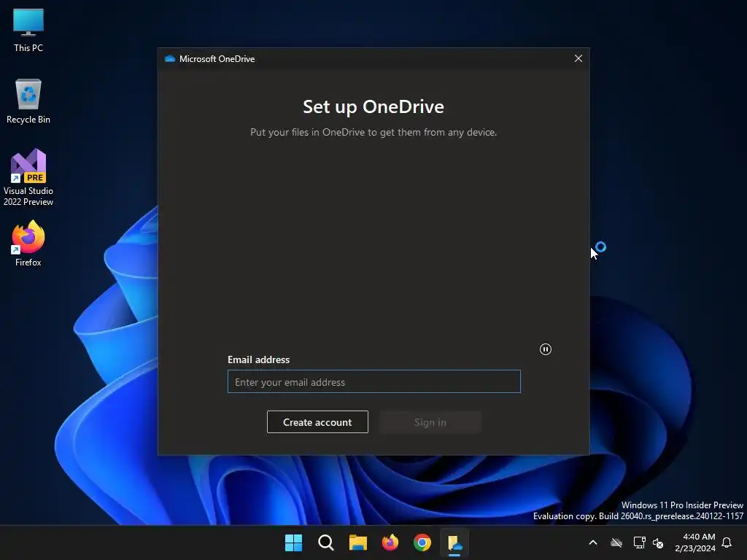Close the Microsoft OneDrive window

[578, 58]
